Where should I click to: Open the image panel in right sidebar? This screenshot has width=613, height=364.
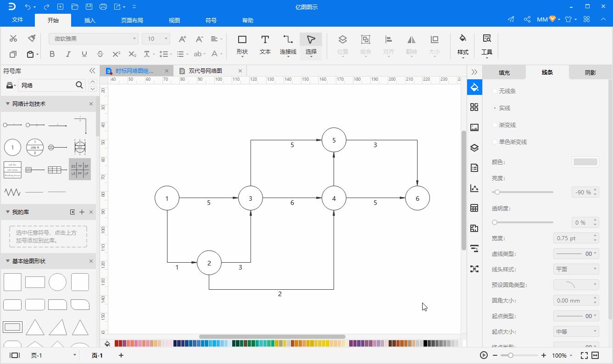tap(474, 127)
